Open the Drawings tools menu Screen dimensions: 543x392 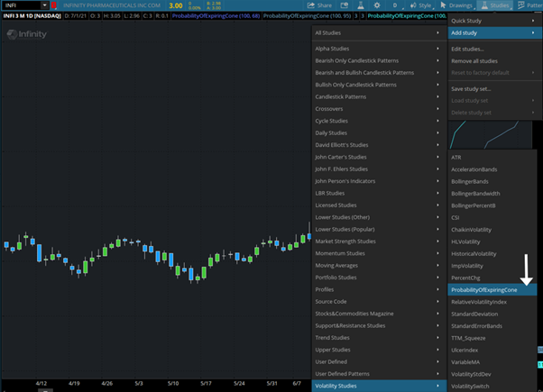point(456,5)
